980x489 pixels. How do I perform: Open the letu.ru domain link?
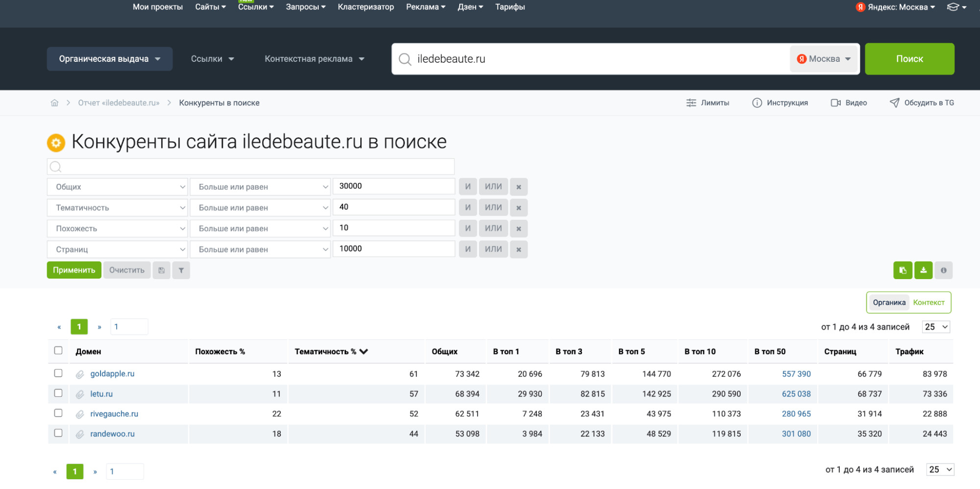[x=101, y=394]
